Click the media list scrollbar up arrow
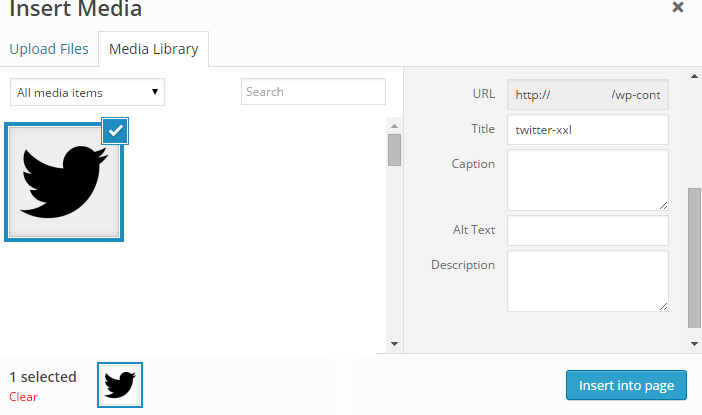The image size is (702, 415). coord(394,126)
